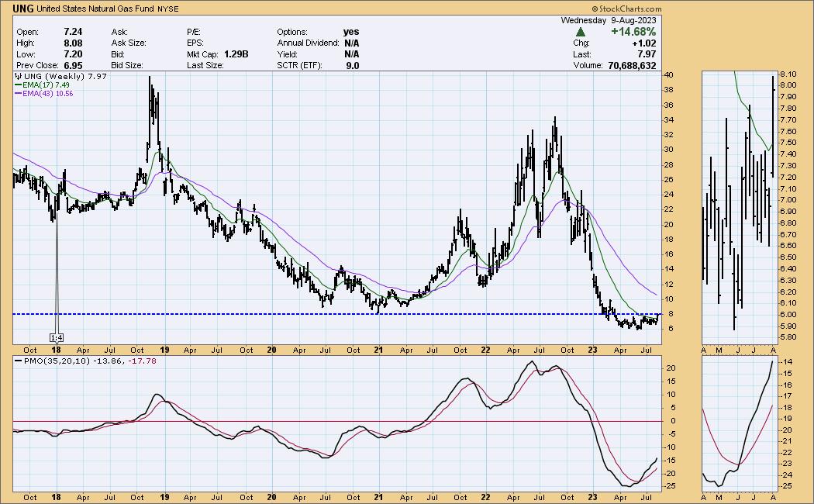Click the Annual Dividend N/A value
The height and width of the screenshot is (504, 814).
351,43
